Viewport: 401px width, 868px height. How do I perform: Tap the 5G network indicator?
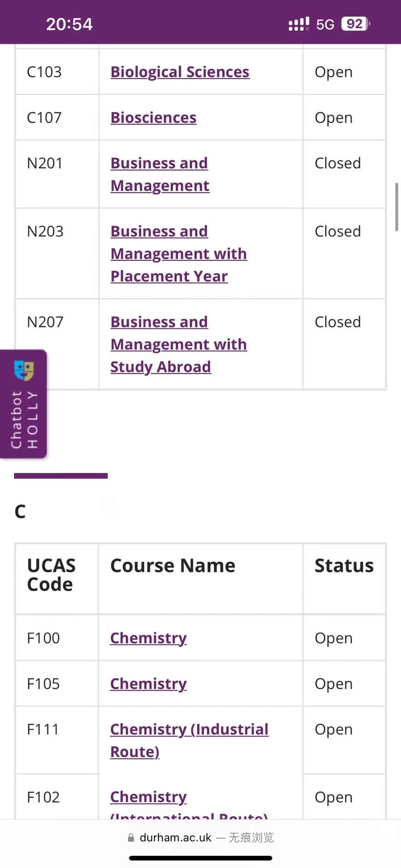[x=325, y=25]
